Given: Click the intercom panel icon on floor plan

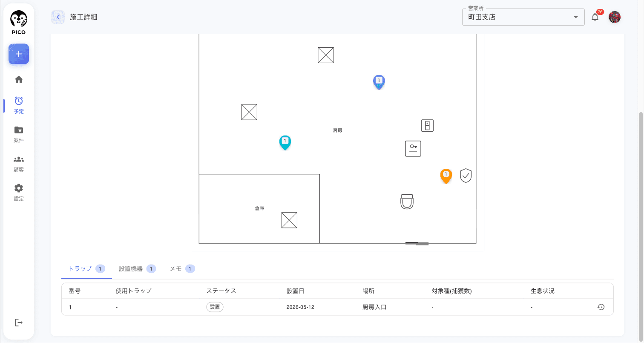Looking at the screenshot, I should click(427, 126).
